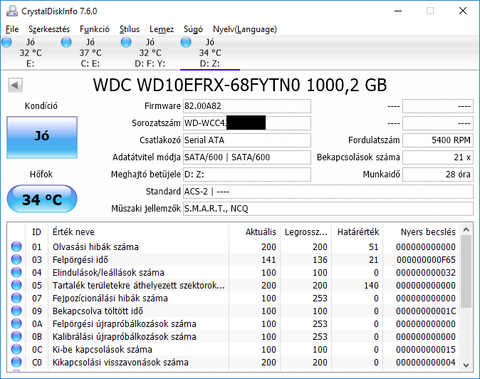Click the Adatátvitel módja SATA/600 field
This screenshot has height=379, width=480.
click(x=247, y=157)
